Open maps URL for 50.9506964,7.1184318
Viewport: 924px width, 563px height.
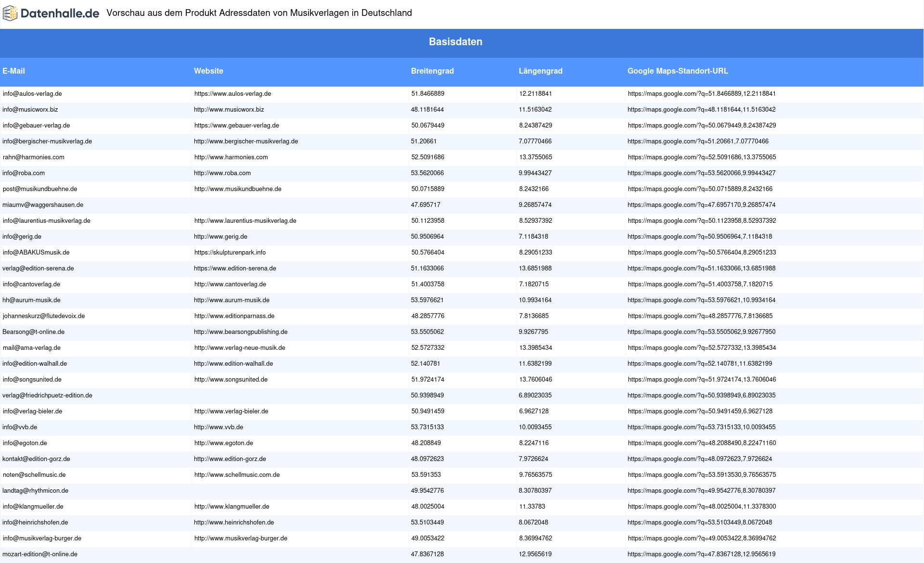pyautogui.click(x=700, y=237)
